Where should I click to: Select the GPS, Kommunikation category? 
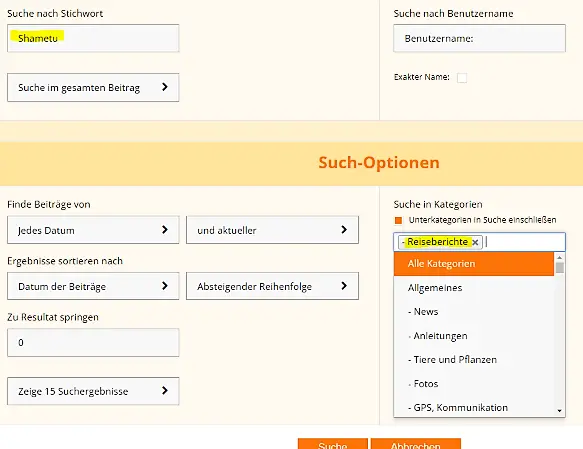click(x=474, y=407)
